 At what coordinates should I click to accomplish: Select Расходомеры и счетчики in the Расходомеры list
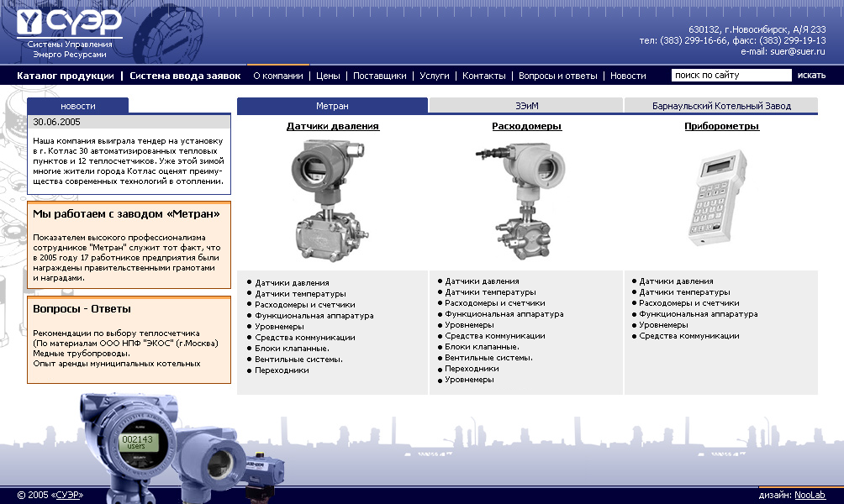tap(494, 303)
